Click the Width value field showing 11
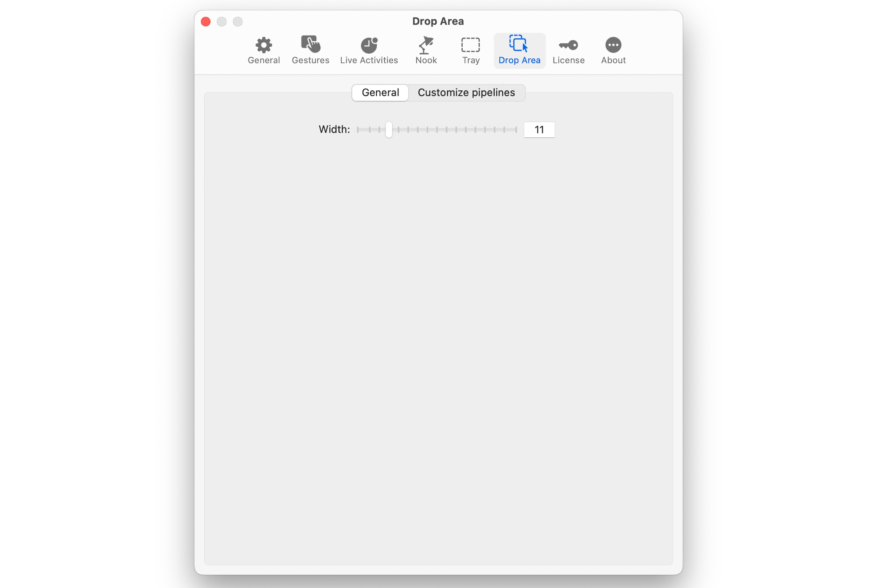The image size is (882, 588). [x=539, y=130]
